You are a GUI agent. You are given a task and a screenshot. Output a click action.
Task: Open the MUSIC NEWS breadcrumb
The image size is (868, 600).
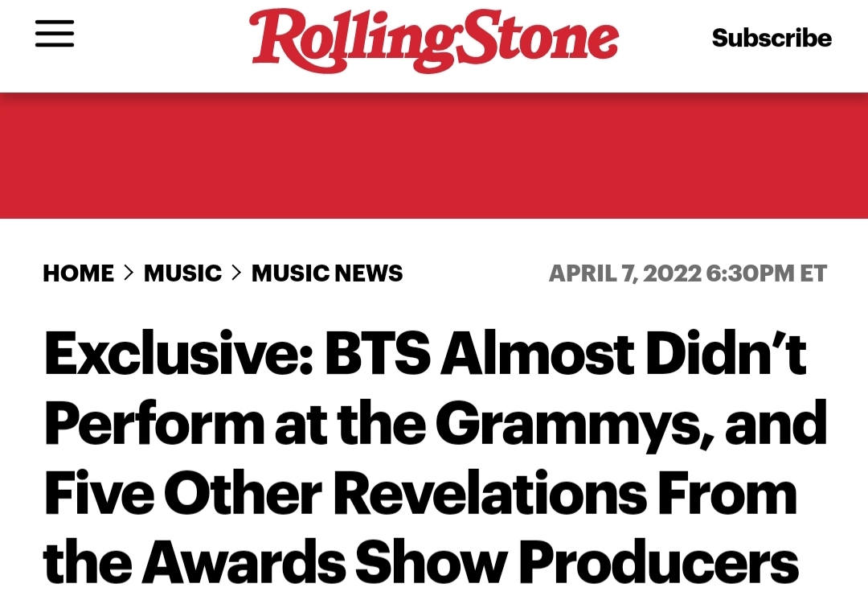(x=327, y=273)
